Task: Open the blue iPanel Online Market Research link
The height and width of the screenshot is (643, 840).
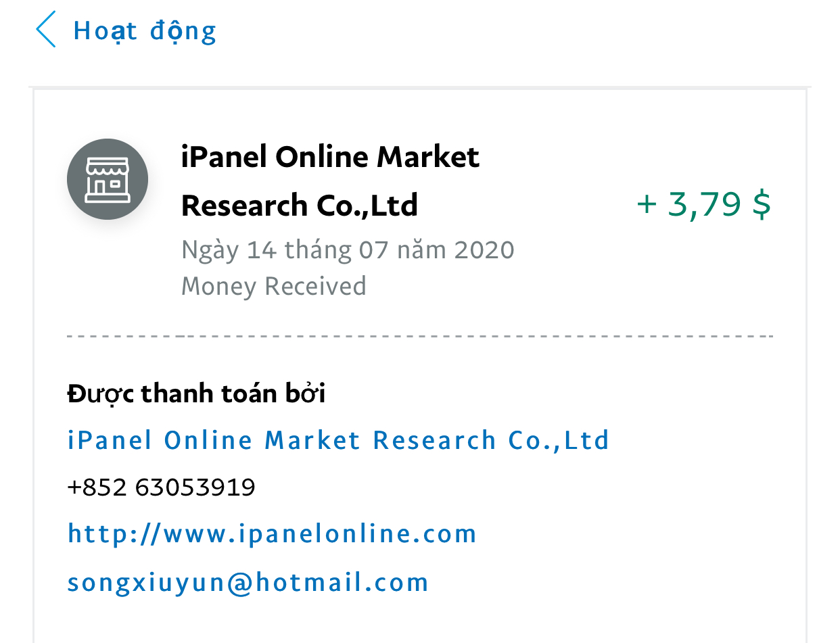Action: 338,440
